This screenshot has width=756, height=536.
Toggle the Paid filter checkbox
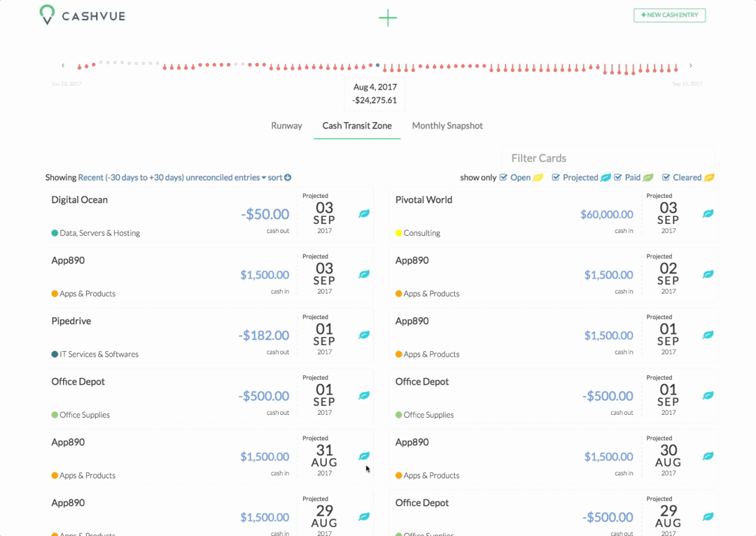618,178
